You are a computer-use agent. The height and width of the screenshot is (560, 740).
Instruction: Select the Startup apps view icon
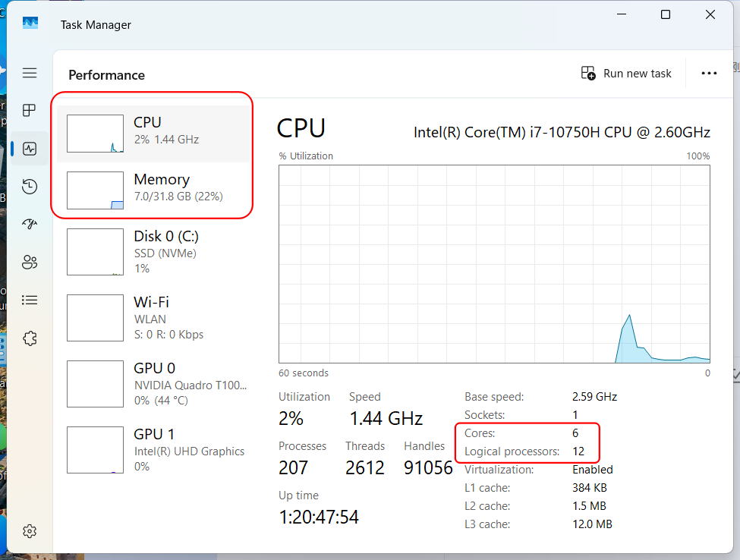point(30,224)
